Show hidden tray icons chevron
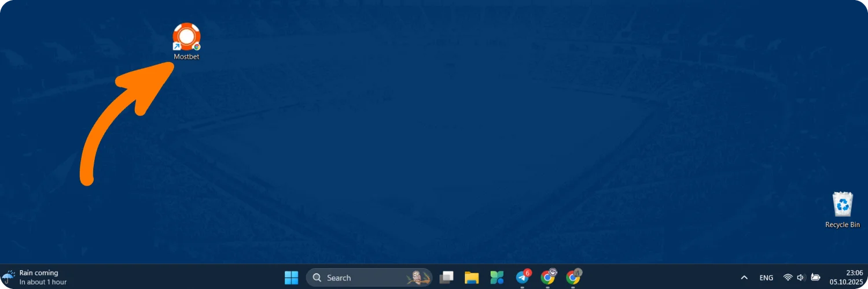Screen dimensions: 868x289 pyautogui.click(x=744, y=278)
